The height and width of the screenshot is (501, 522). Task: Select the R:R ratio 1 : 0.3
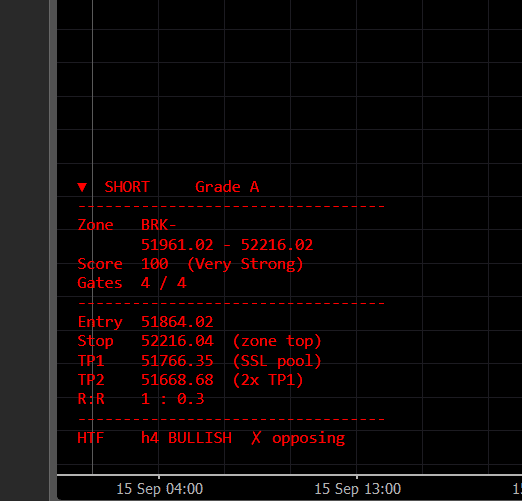pyautogui.click(x=173, y=399)
